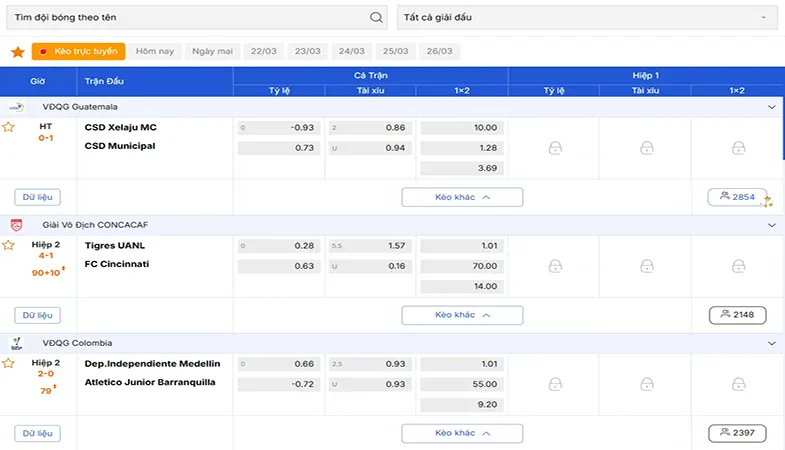Image resolution: width=785 pixels, height=450 pixels.
Task: Switch to the Hôm nay tab
Action: [155, 52]
